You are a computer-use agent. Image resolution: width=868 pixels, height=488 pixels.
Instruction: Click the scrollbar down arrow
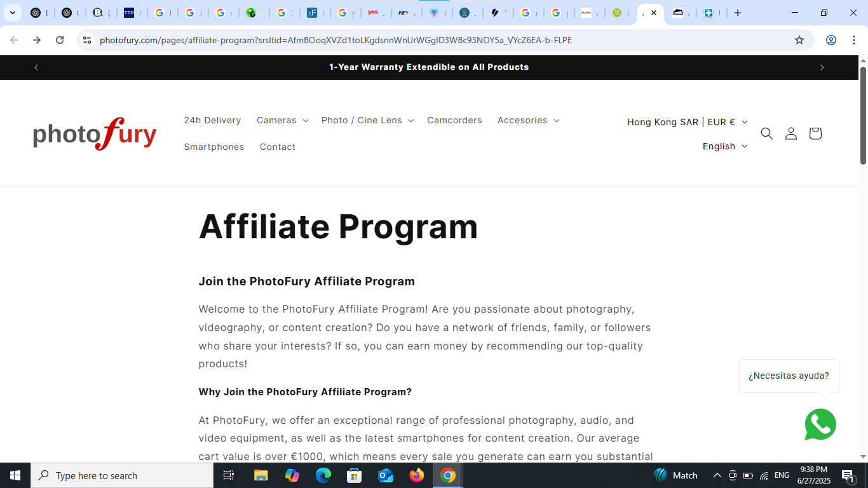coord(863,456)
